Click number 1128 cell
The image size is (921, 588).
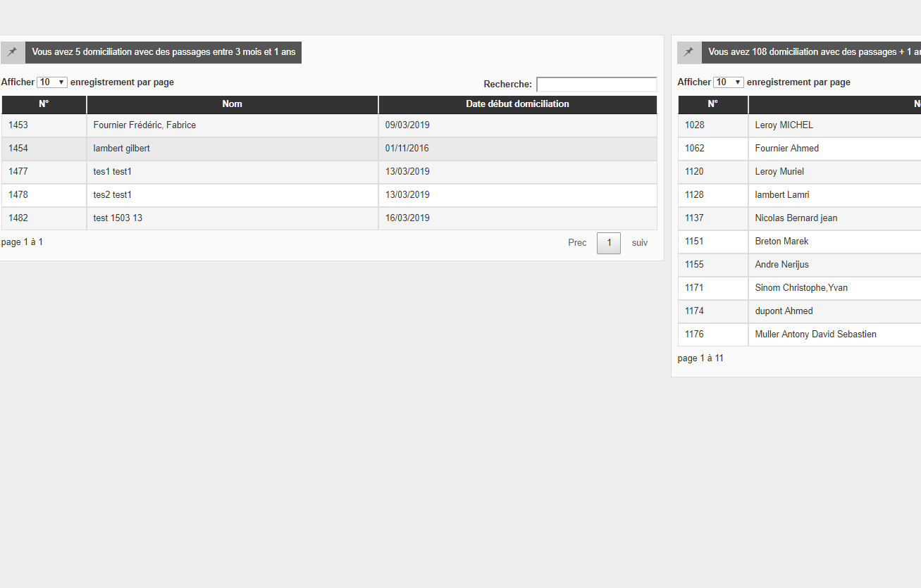click(713, 195)
